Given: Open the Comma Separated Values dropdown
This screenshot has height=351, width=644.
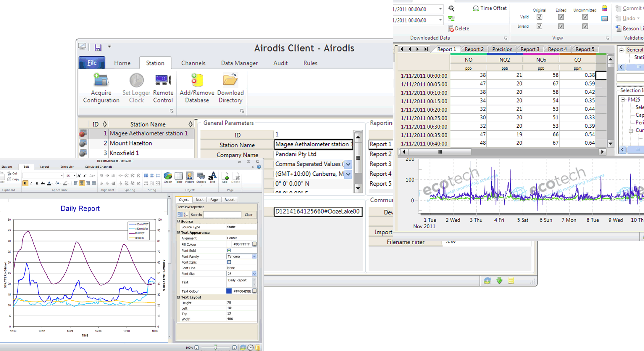Looking at the screenshot, I should (x=348, y=164).
